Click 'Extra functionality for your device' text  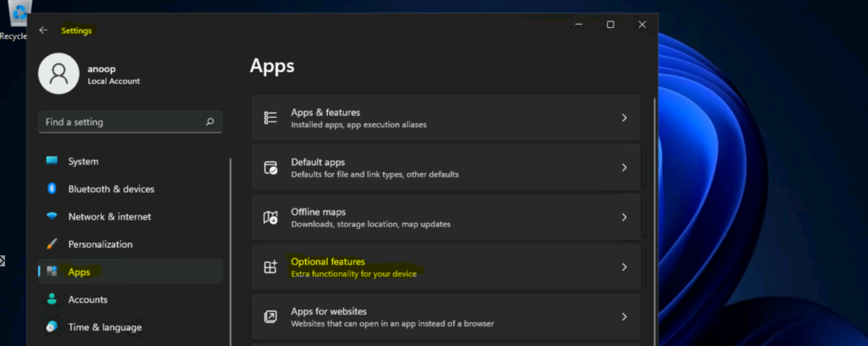pos(353,275)
